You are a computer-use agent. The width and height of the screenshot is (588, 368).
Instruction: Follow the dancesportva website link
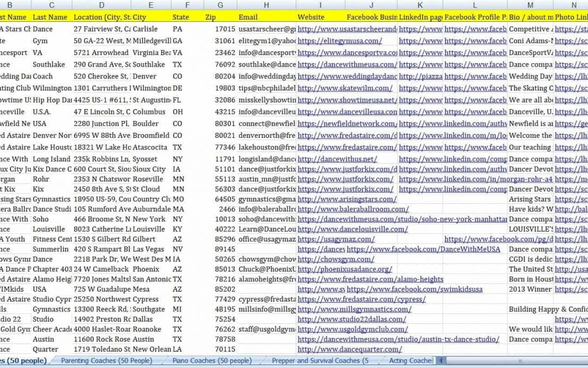click(347, 52)
